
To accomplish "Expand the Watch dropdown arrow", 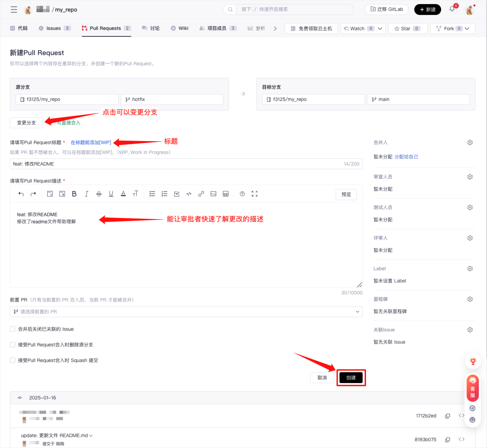I will (x=380, y=29).
